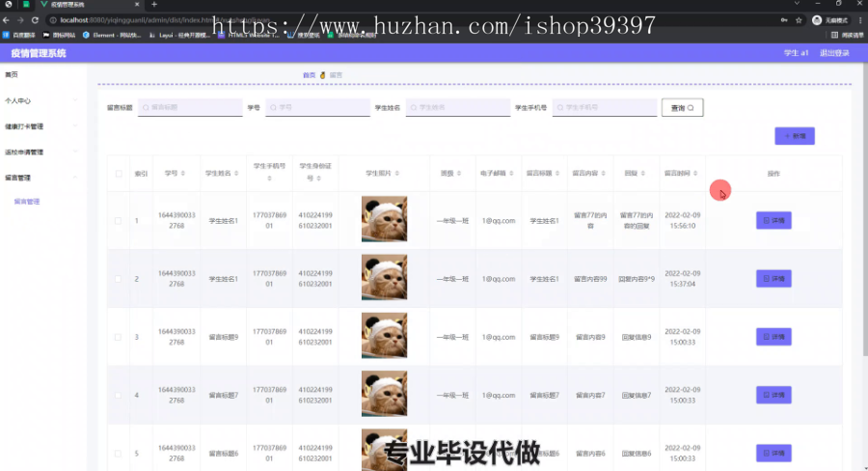This screenshot has height=471, width=868.
Task: Open the browser three-dot menu
Action: 860,20
